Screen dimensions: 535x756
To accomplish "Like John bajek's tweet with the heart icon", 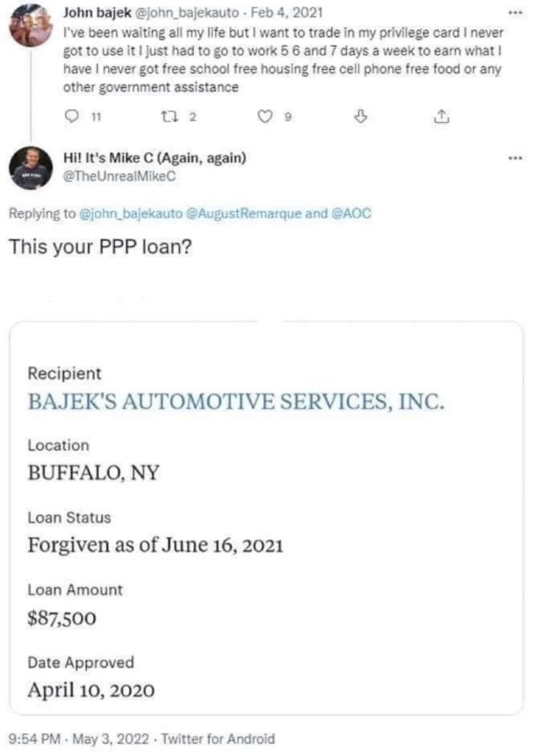I will (264, 116).
